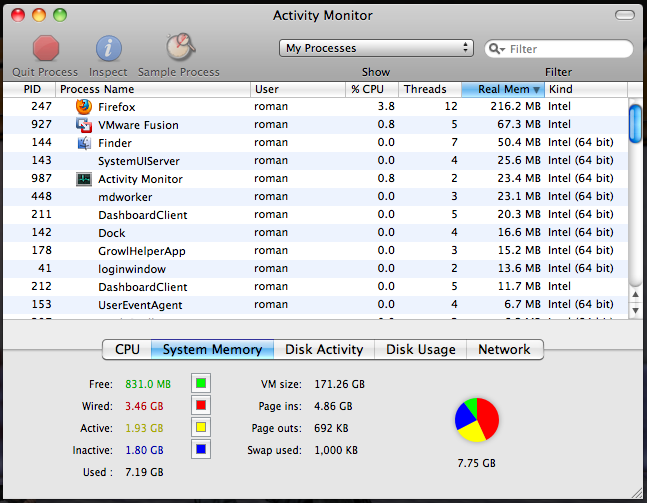
Task: Select DashboardClient with PID 212
Action: pos(316,287)
